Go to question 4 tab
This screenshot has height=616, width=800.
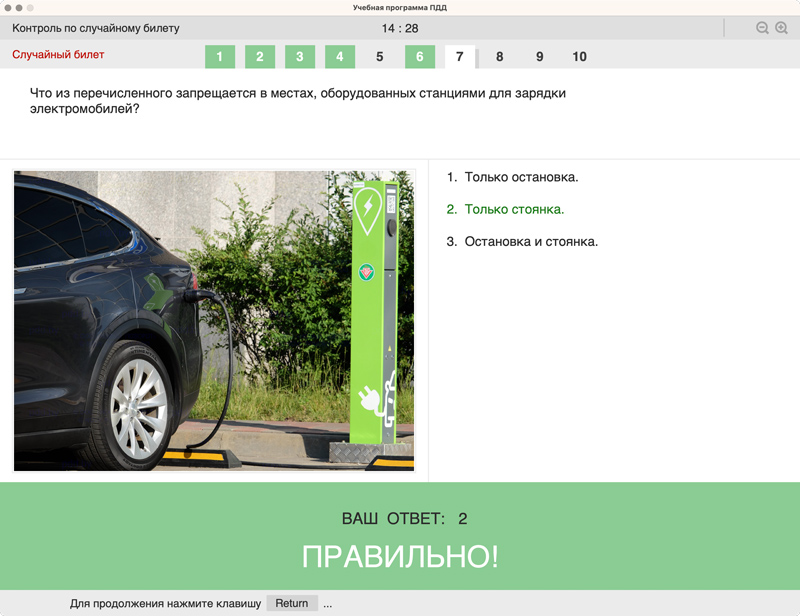[x=340, y=57]
